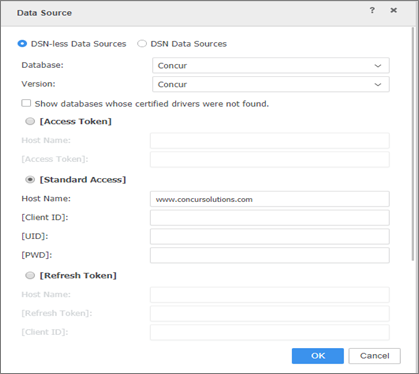419x374 pixels.
Task: Choose the Access Token radio option
Action: (x=30, y=121)
